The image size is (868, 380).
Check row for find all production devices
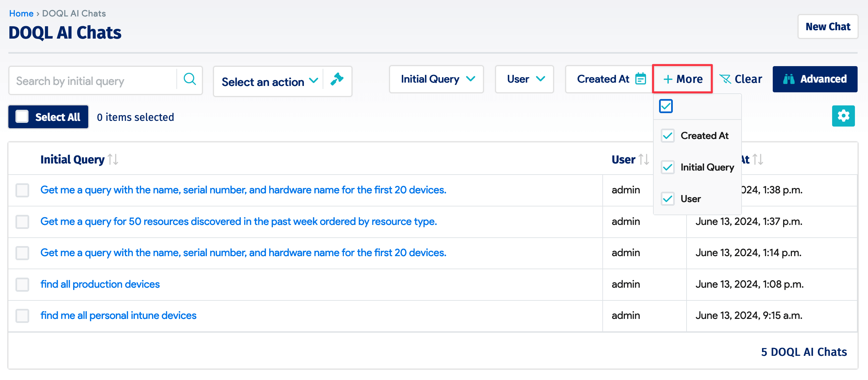(x=22, y=284)
